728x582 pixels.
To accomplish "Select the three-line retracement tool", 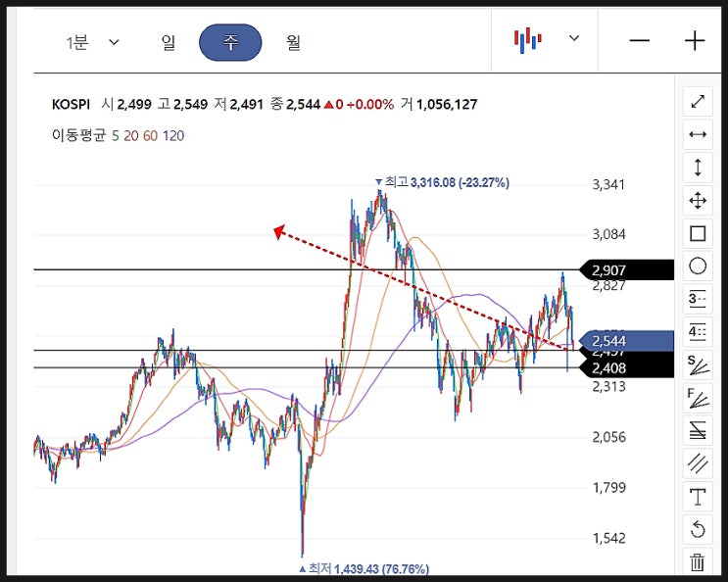I will (698, 300).
